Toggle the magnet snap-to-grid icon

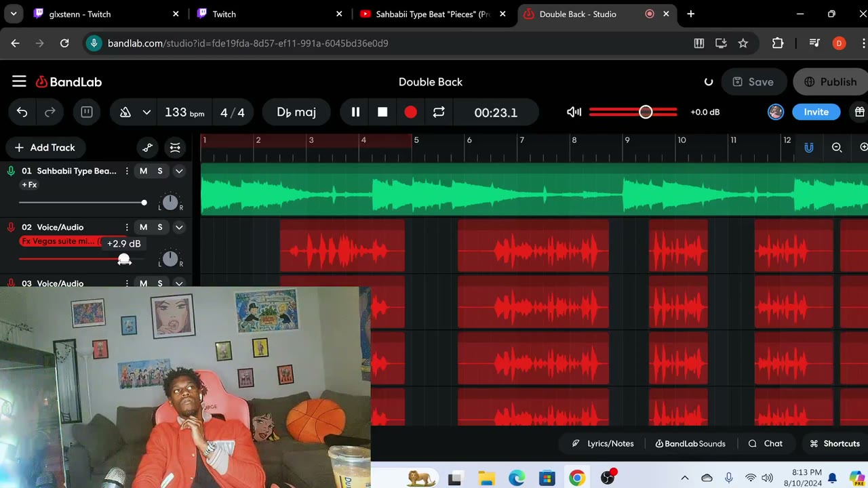(808, 148)
